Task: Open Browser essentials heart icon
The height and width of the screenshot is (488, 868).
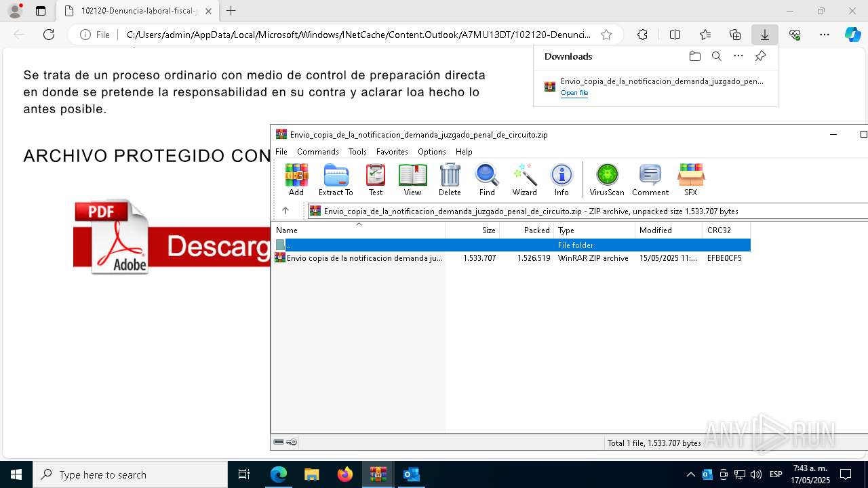Action: click(x=795, y=35)
